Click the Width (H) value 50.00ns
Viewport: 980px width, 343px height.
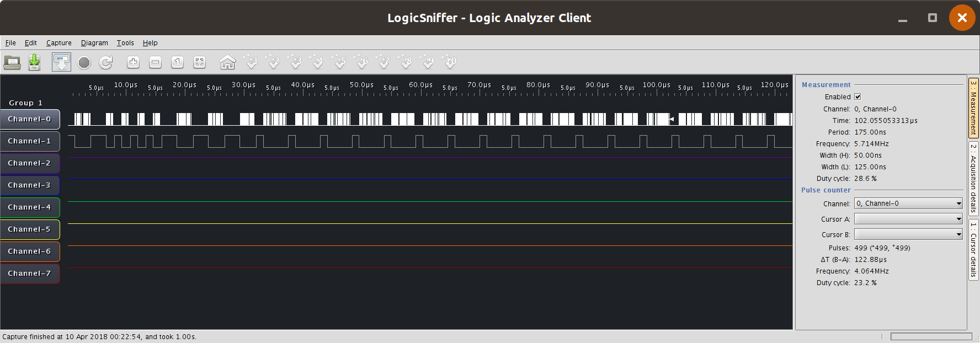click(868, 156)
